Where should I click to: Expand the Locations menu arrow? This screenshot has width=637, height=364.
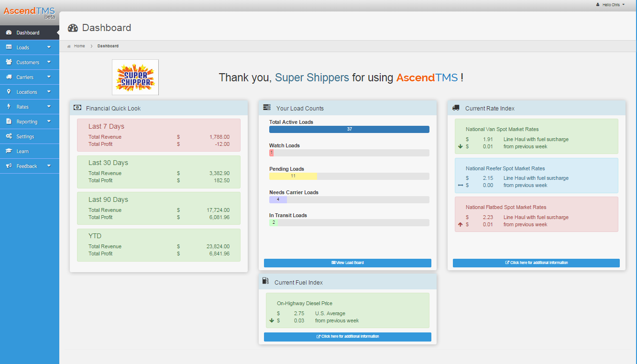pyautogui.click(x=49, y=92)
